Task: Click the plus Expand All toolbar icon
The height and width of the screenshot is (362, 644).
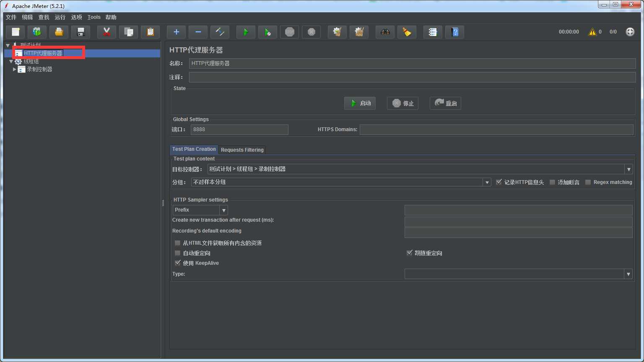Action: coord(176,32)
